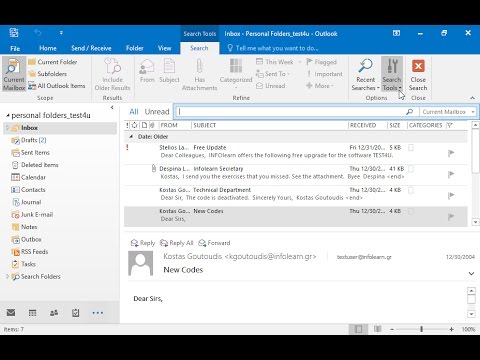Image resolution: width=480 pixels, height=360 pixels.
Task: Toggle category box for Infolearn Secretary
Action: [411, 169]
